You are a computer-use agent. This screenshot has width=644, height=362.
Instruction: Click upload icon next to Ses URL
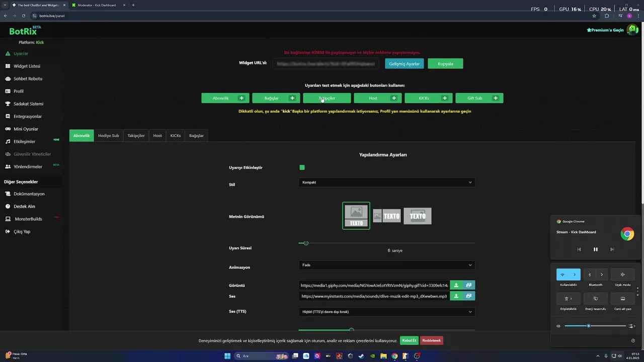pyautogui.click(x=456, y=296)
